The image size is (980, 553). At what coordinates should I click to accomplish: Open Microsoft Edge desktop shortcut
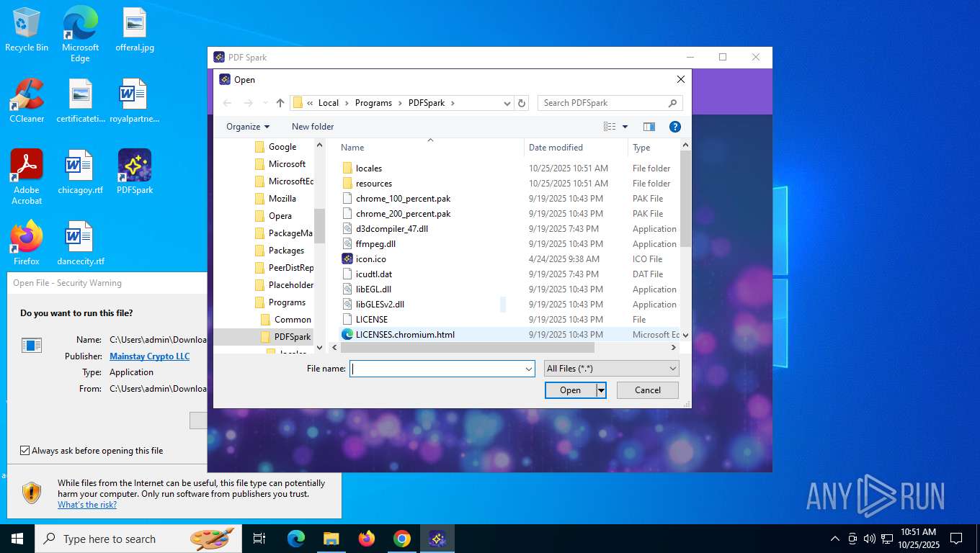(x=80, y=33)
